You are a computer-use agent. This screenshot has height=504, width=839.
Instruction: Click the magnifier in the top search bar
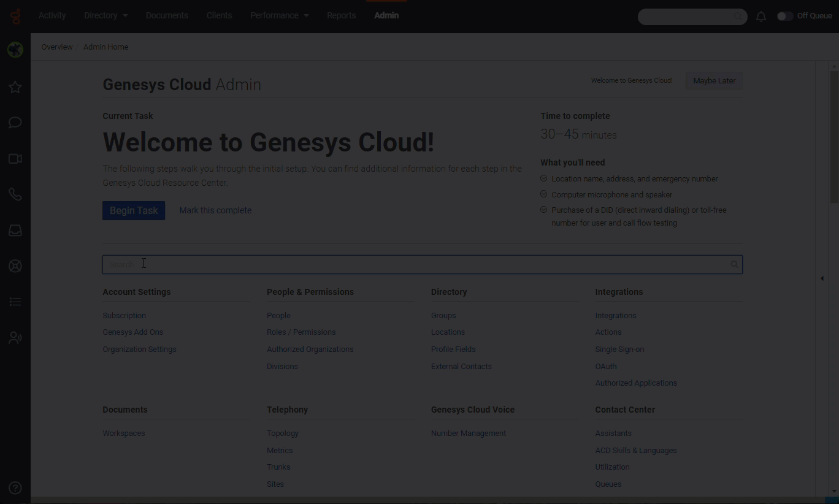click(738, 17)
